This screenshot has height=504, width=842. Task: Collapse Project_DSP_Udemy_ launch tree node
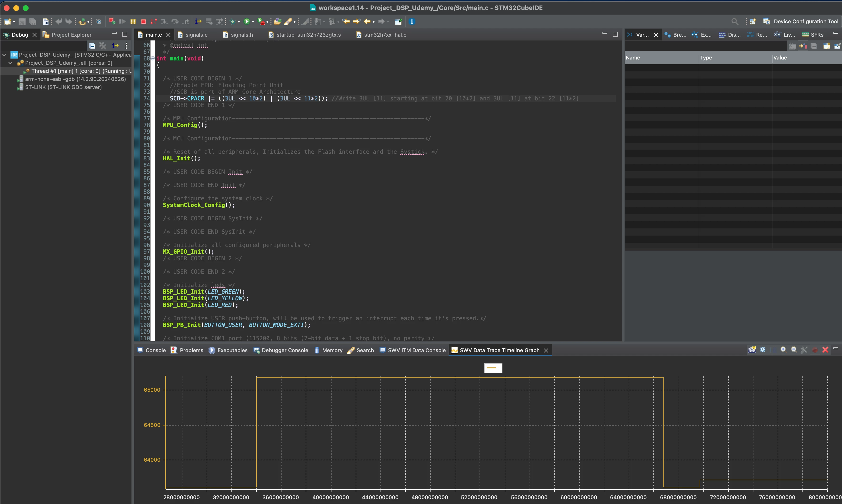4,55
